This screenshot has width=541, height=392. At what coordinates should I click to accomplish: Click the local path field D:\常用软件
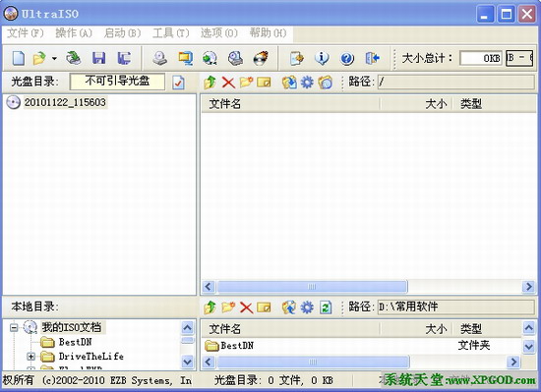point(455,307)
